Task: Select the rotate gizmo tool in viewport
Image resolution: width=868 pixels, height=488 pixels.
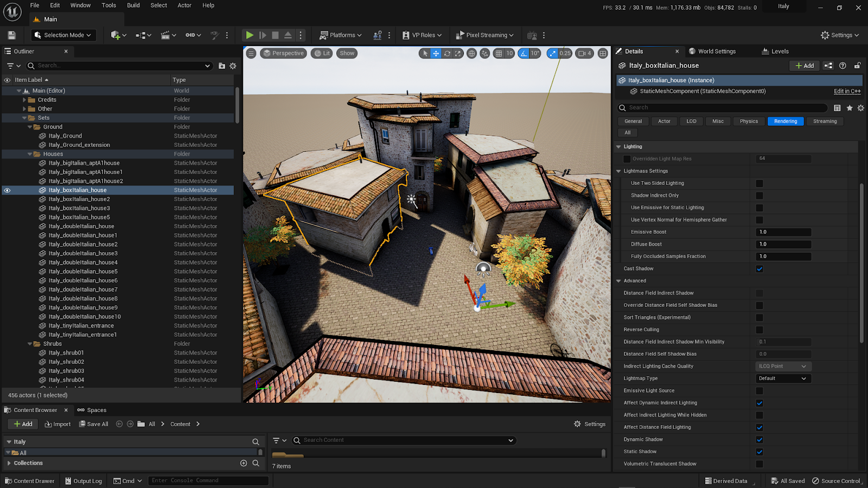Action: [447, 53]
